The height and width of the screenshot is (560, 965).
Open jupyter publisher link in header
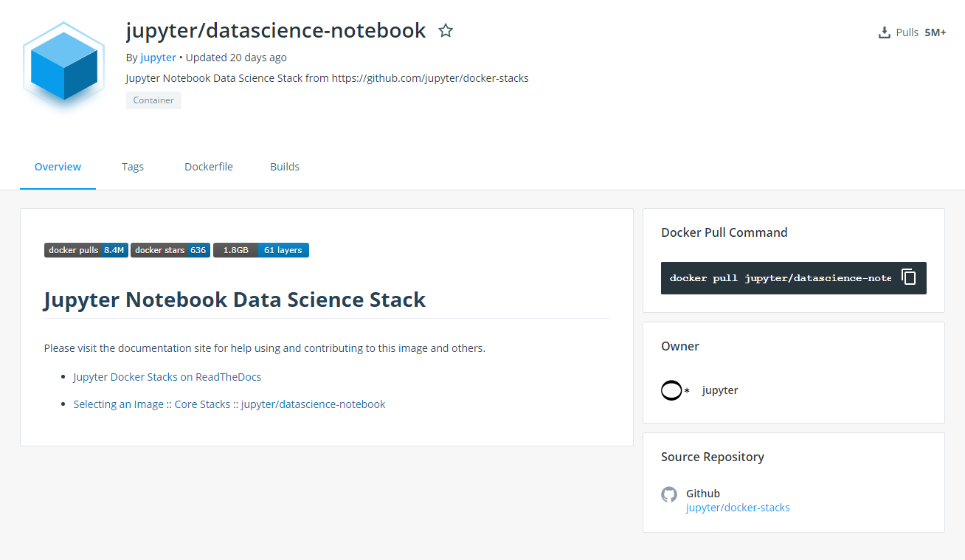coord(159,58)
